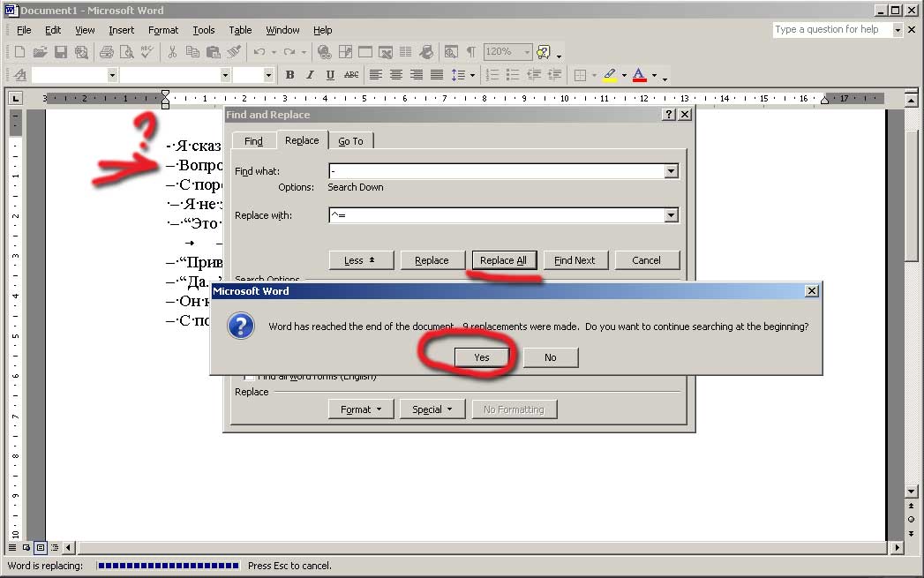Image resolution: width=924 pixels, height=578 pixels.
Task: Select the Format Painter brush icon
Action: pyautogui.click(x=234, y=52)
